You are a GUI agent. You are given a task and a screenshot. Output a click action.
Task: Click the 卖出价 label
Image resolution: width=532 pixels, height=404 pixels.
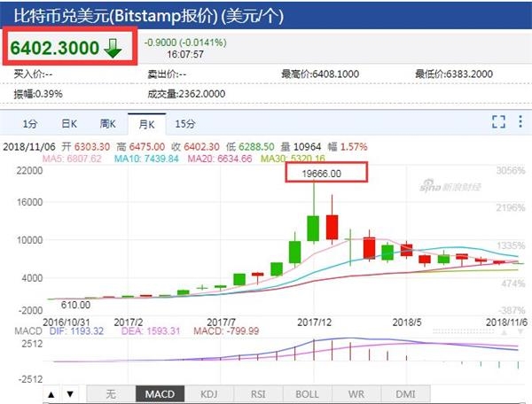[x=167, y=74]
